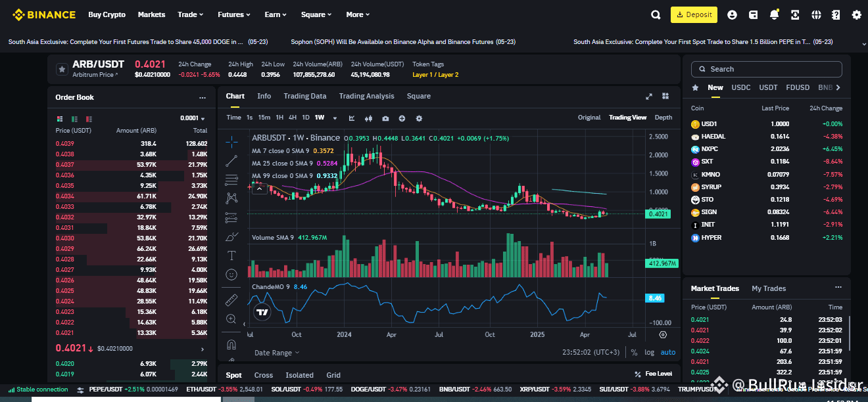Open the language globe icon
Viewport: 868px width, 402px height.
(x=816, y=14)
